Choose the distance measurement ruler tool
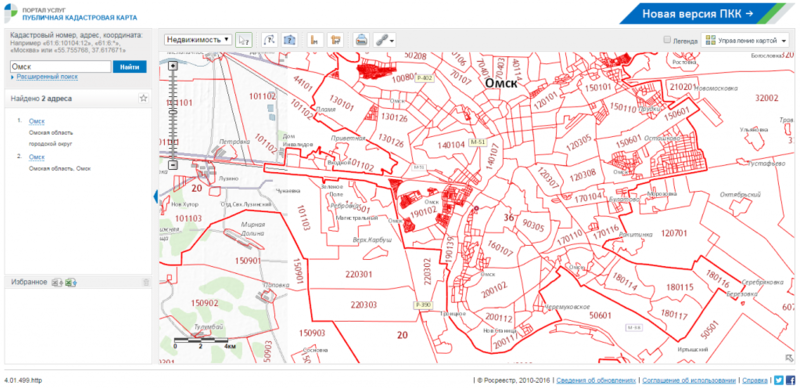800x389 pixels. [315, 40]
